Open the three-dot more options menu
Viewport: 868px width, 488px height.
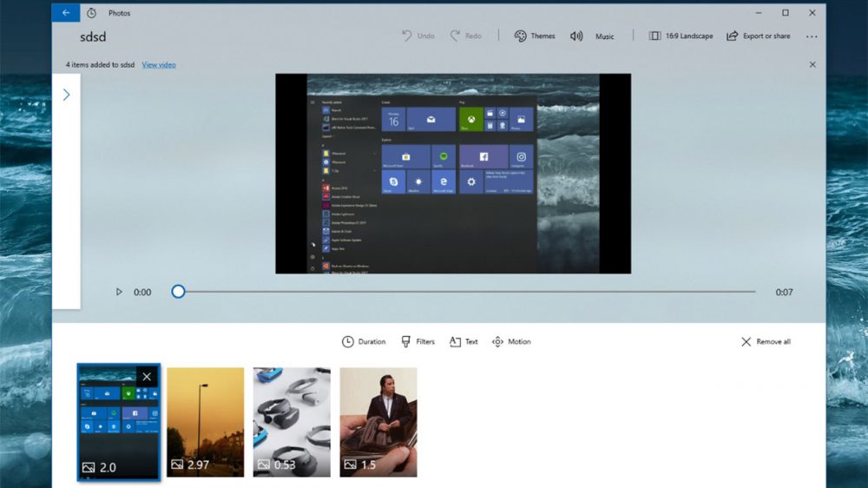coord(812,36)
